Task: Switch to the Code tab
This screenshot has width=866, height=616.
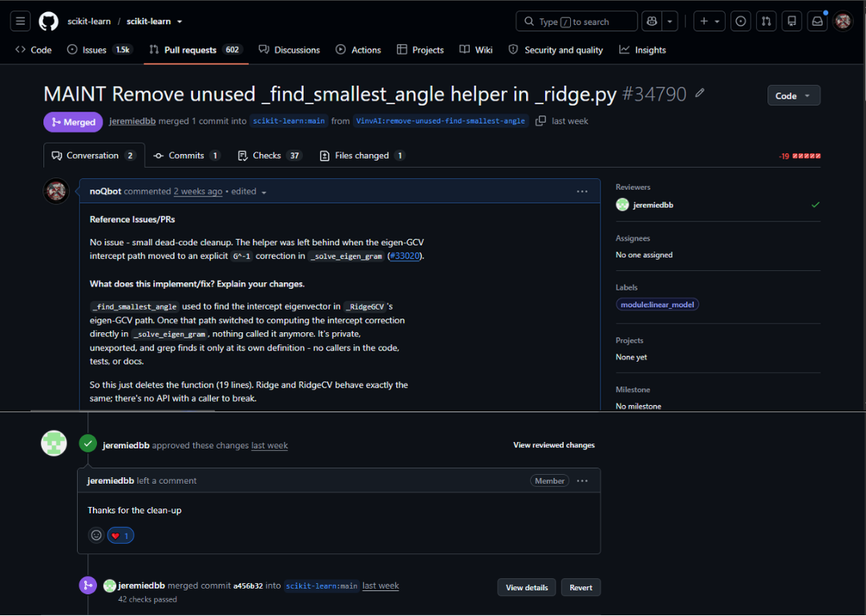Action: point(34,50)
